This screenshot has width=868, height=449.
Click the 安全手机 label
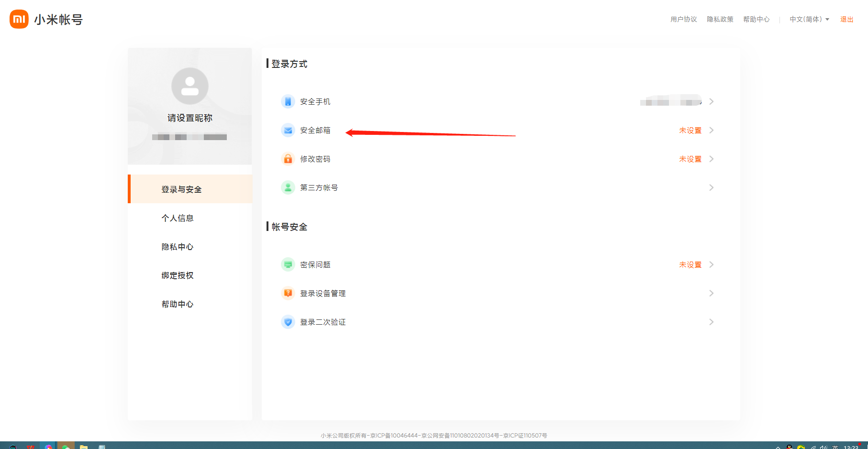pos(315,101)
